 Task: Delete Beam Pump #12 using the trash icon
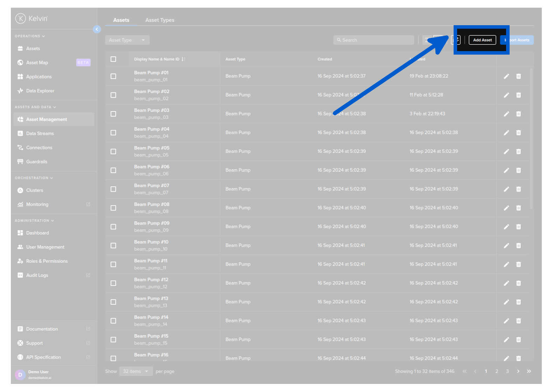click(518, 283)
